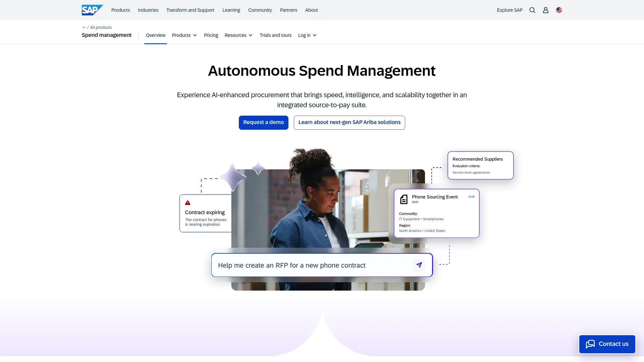This screenshot has width=644, height=362.
Task: Click the Phone Sourcing Event document icon
Action: pyautogui.click(x=404, y=199)
